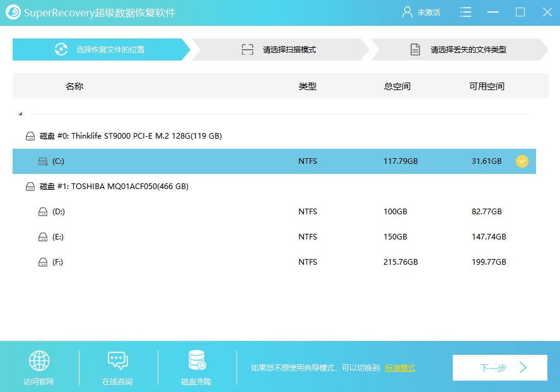
Task: Click the D: partition drive icon
Action: coord(43,212)
